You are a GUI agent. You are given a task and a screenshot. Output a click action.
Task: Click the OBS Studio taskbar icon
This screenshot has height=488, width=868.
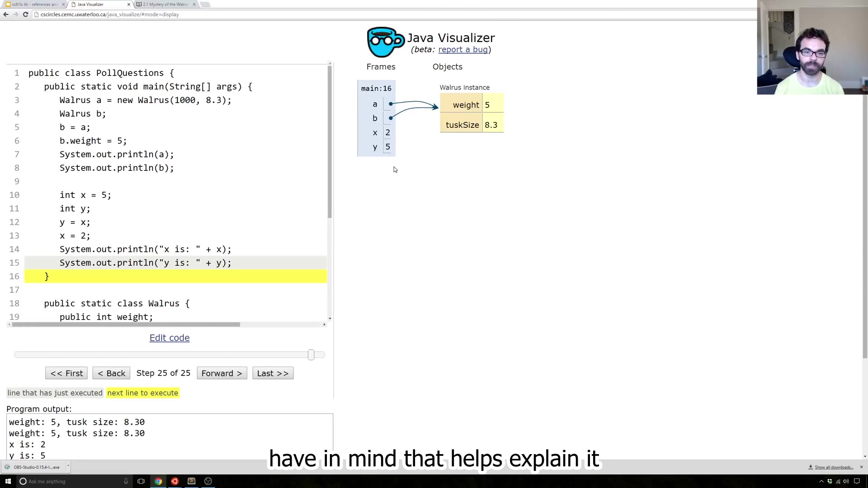[208, 481]
